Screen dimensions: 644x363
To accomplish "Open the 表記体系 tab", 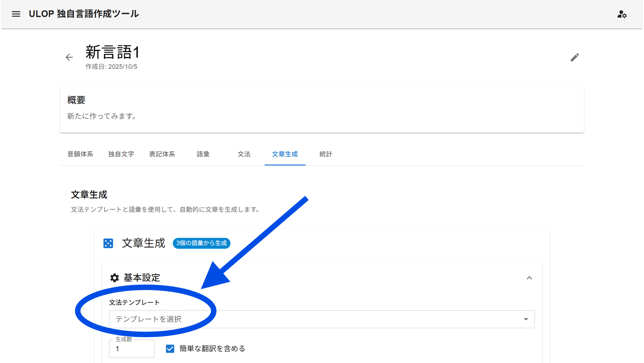I will pyautogui.click(x=162, y=154).
